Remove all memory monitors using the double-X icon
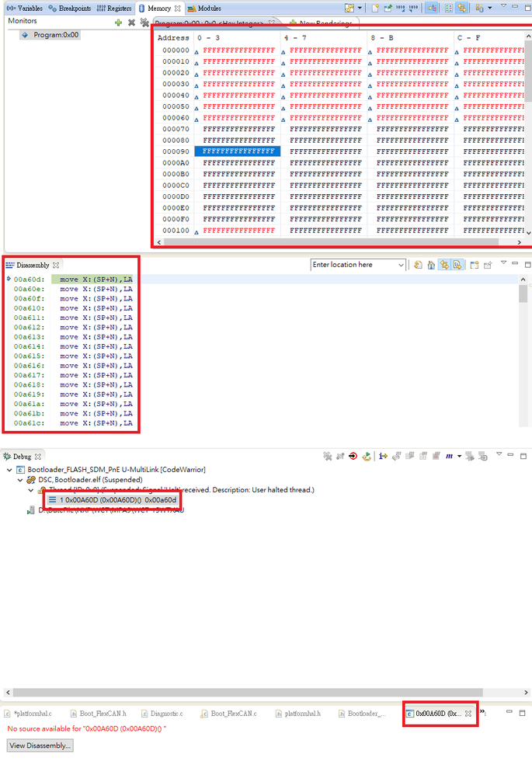 point(144,23)
